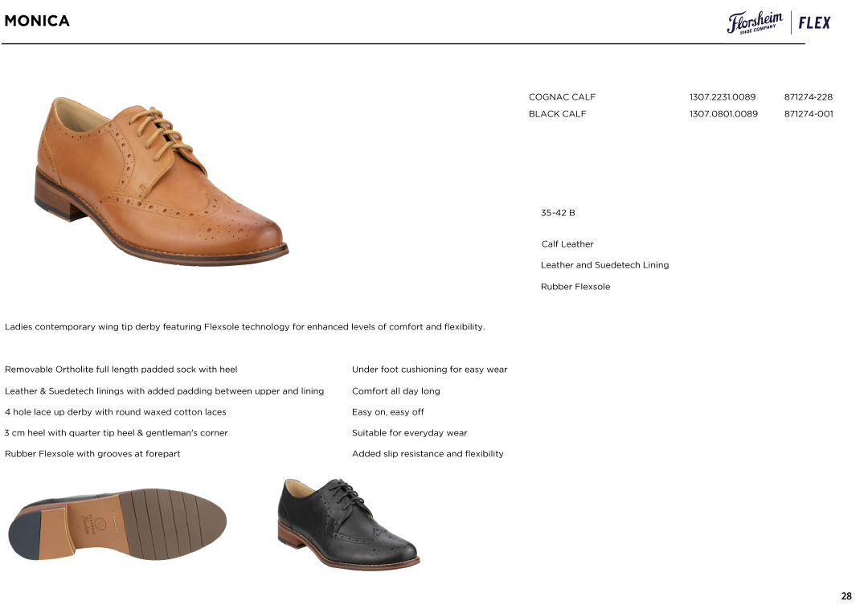Click the Ladies contemporary wing tip description
This screenshot has width=868, height=605.
point(244,326)
